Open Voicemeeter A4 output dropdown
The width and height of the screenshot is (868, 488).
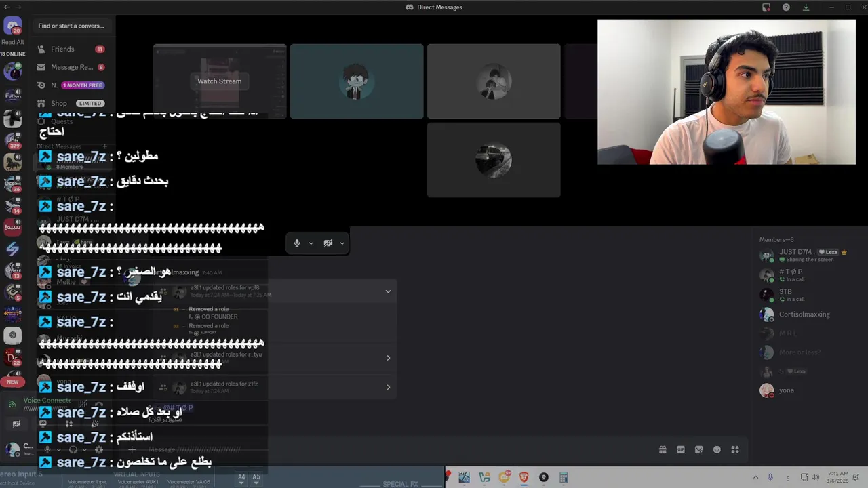tap(241, 478)
